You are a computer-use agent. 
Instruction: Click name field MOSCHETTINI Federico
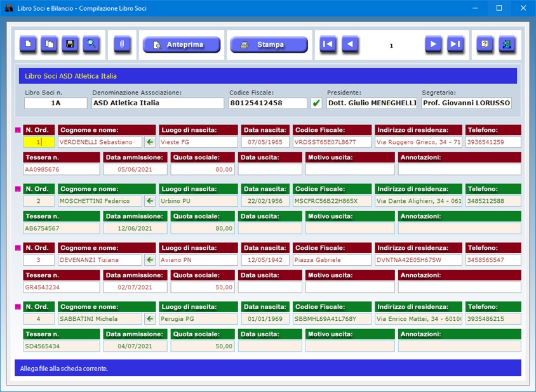pos(100,201)
